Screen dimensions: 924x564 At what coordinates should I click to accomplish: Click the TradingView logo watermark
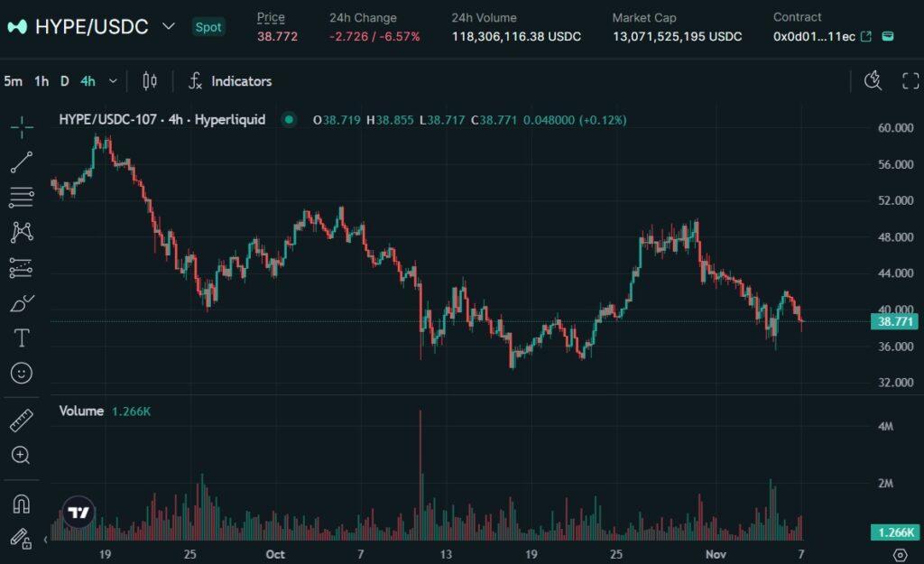[78, 512]
